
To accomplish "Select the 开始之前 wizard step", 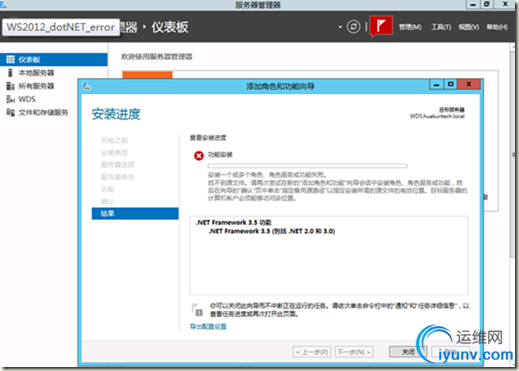I will coord(114,140).
